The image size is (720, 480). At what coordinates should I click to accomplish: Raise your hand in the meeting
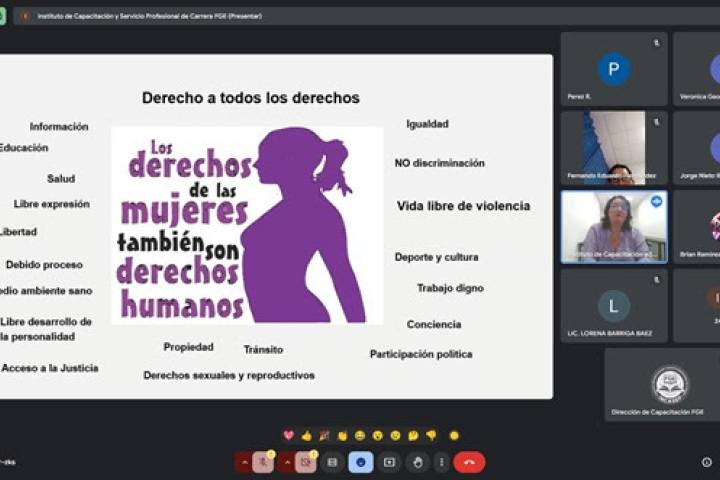416,462
